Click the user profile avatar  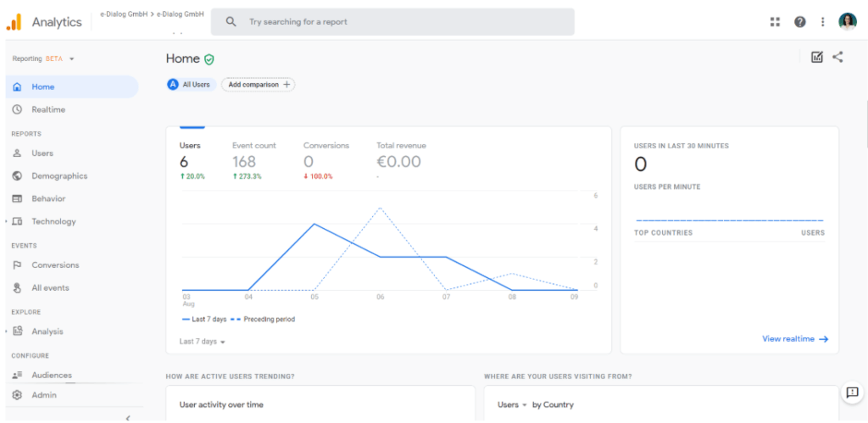click(x=848, y=22)
